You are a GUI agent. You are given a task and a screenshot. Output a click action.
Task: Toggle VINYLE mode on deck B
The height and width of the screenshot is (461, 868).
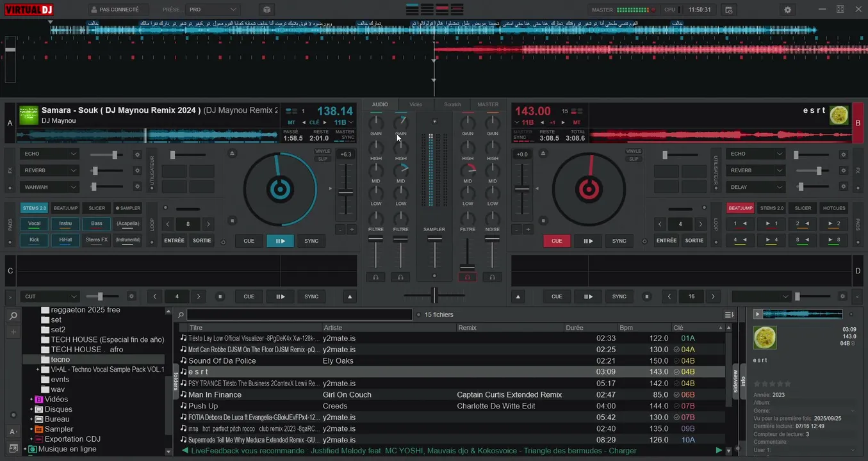coord(634,152)
